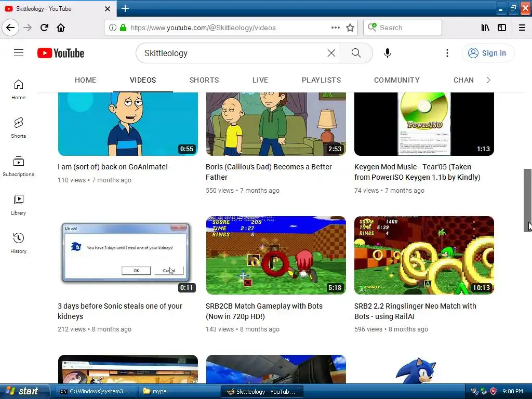
Task: Click the red shield security tray icon
Action: point(494,391)
